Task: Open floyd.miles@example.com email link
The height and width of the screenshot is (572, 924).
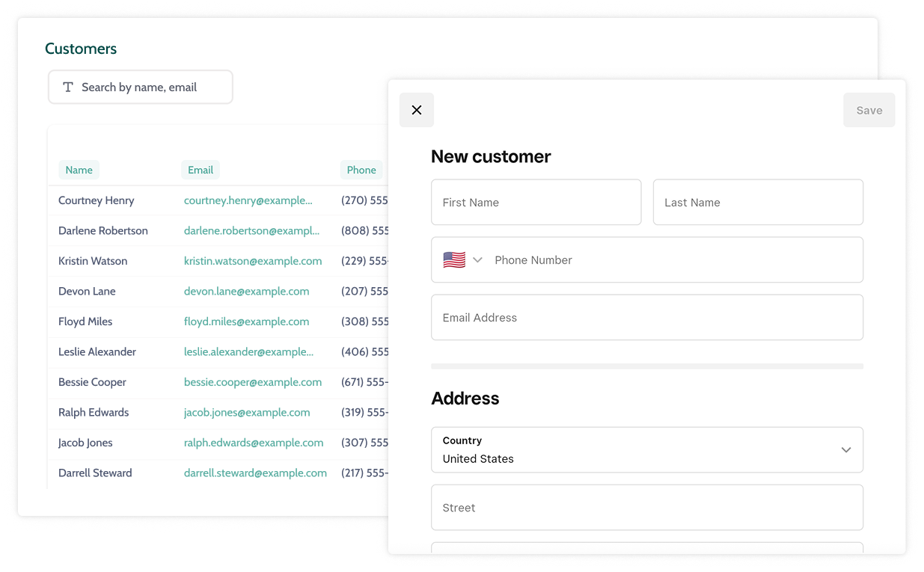Action: pos(246,322)
